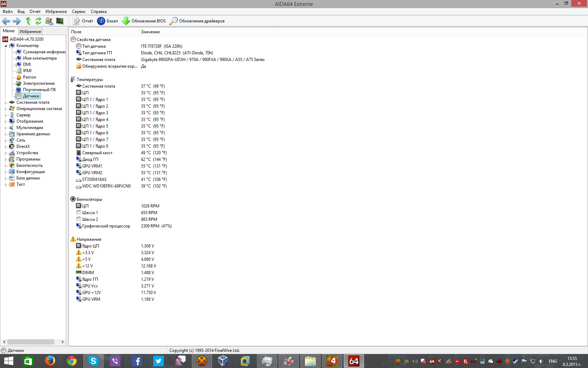Expand the Мультимедиа tree node

point(6,128)
